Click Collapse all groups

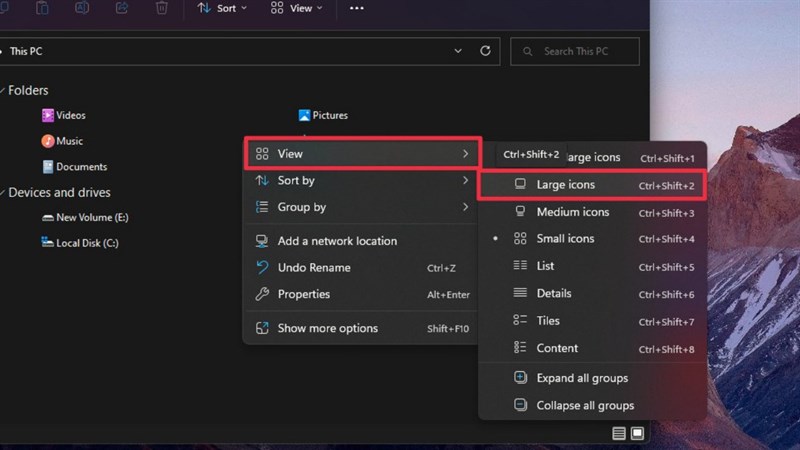(592, 405)
